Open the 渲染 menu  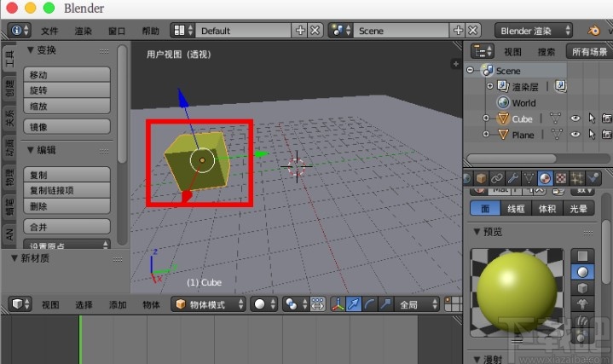click(84, 31)
